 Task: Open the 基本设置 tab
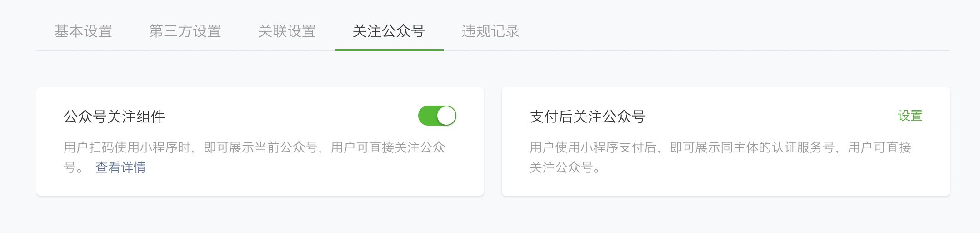[83, 31]
